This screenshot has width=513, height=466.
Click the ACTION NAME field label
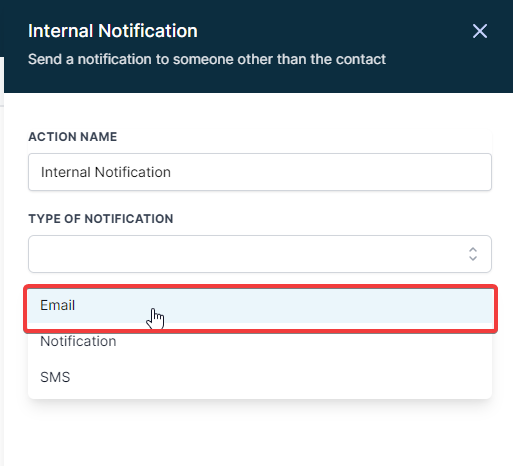coord(73,137)
